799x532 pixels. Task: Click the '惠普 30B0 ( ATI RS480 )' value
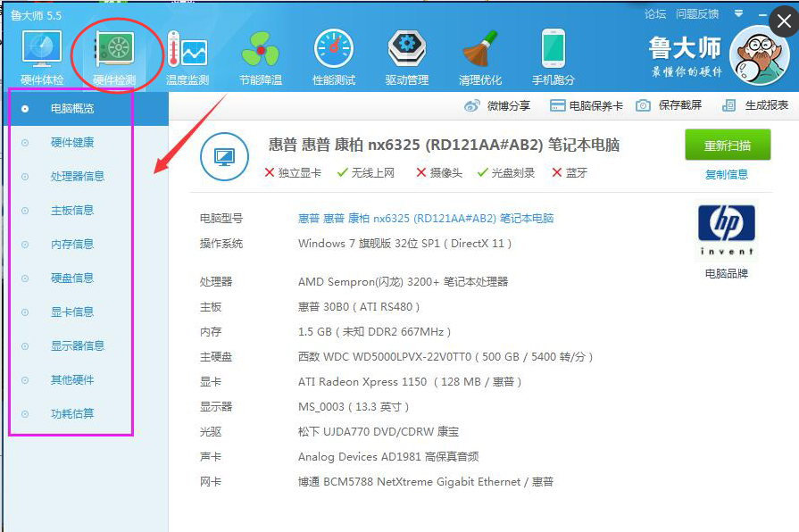click(359, 307)
